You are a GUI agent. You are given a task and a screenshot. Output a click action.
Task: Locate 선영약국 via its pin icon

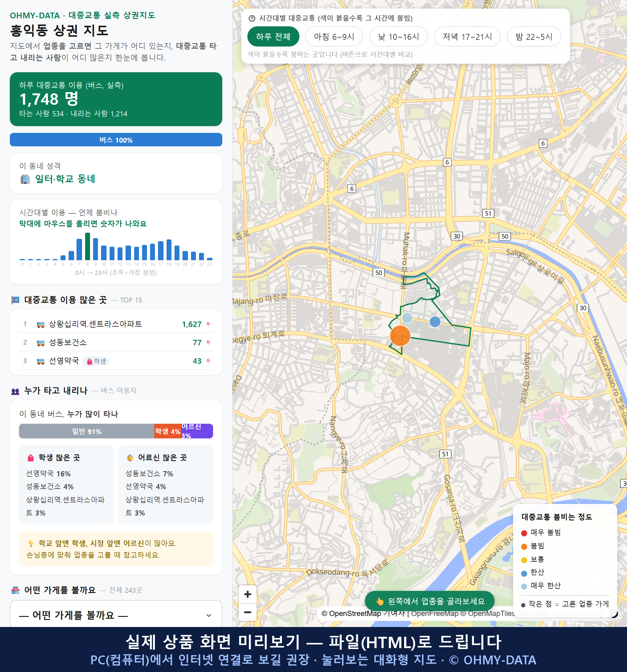coord(208,361)
